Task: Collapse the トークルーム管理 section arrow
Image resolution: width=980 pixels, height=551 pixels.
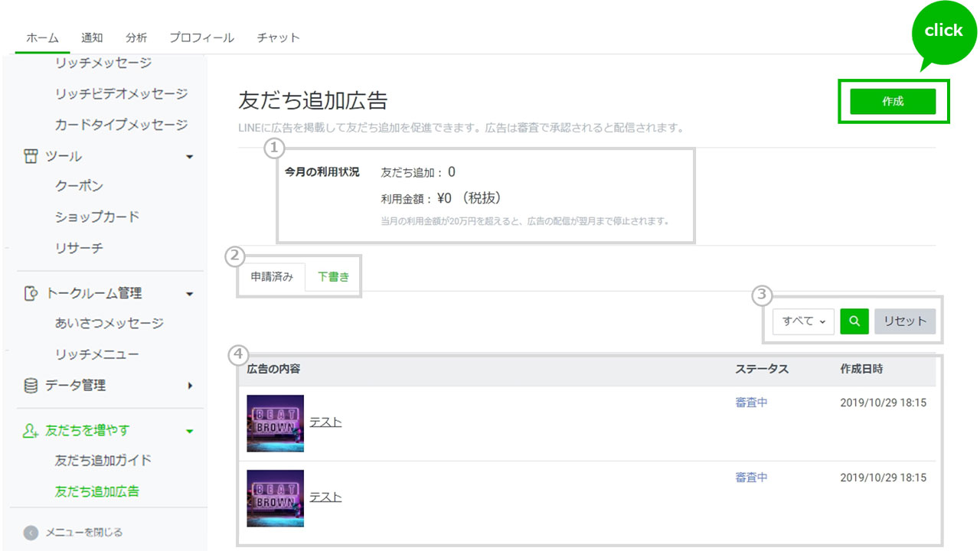Action: (x=190, y=294)
